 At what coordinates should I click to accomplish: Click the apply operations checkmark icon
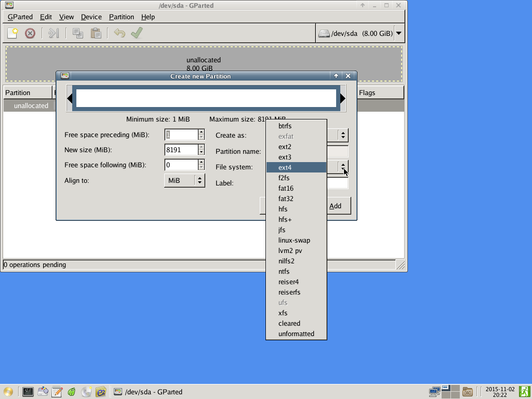coord(137,33)
